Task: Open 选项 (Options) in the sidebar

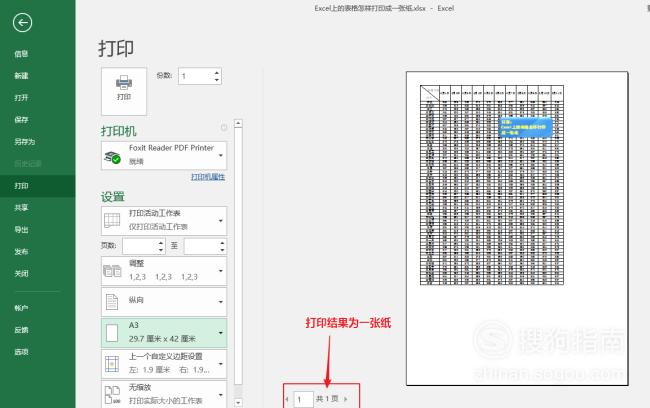Action: (x=21, y=352)
